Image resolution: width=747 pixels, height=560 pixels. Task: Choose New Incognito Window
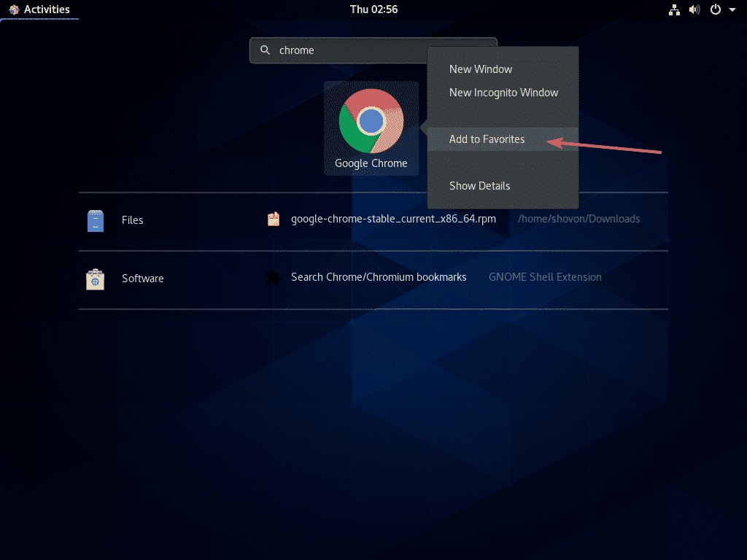tap(503, 93)
